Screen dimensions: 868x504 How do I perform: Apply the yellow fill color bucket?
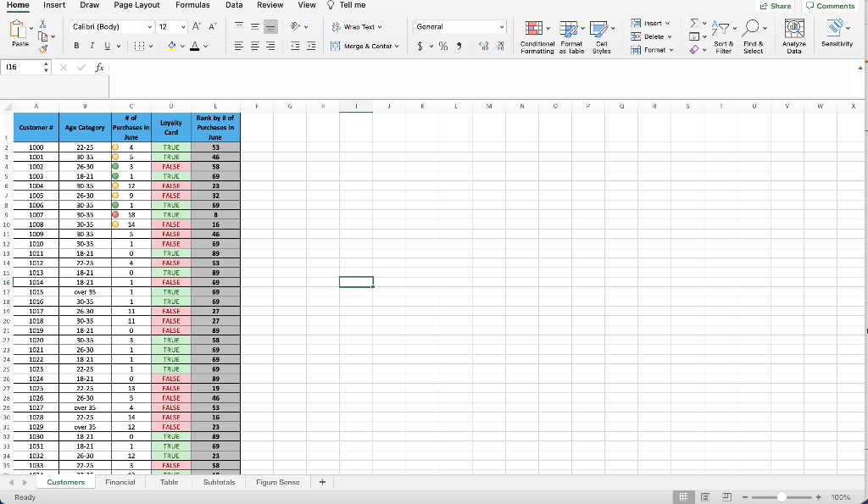click(x=171, y=46)
